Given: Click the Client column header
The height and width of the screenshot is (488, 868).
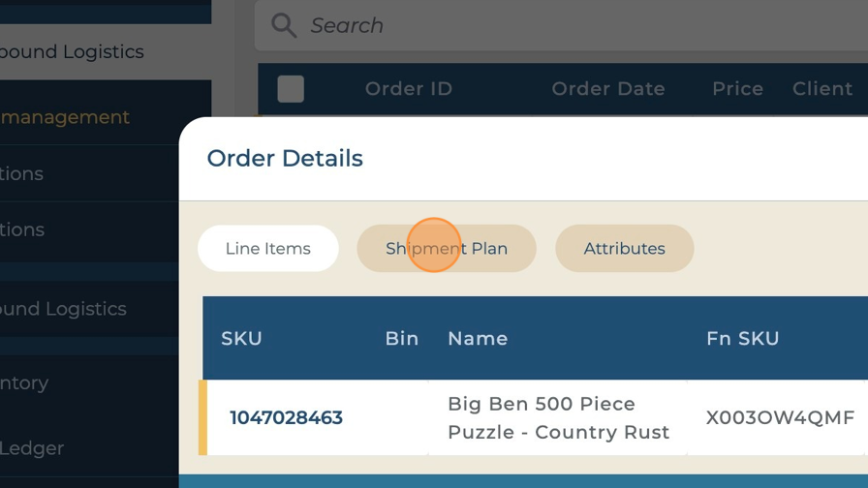Looking at the screenshot, I should click(x=821, y=89).
